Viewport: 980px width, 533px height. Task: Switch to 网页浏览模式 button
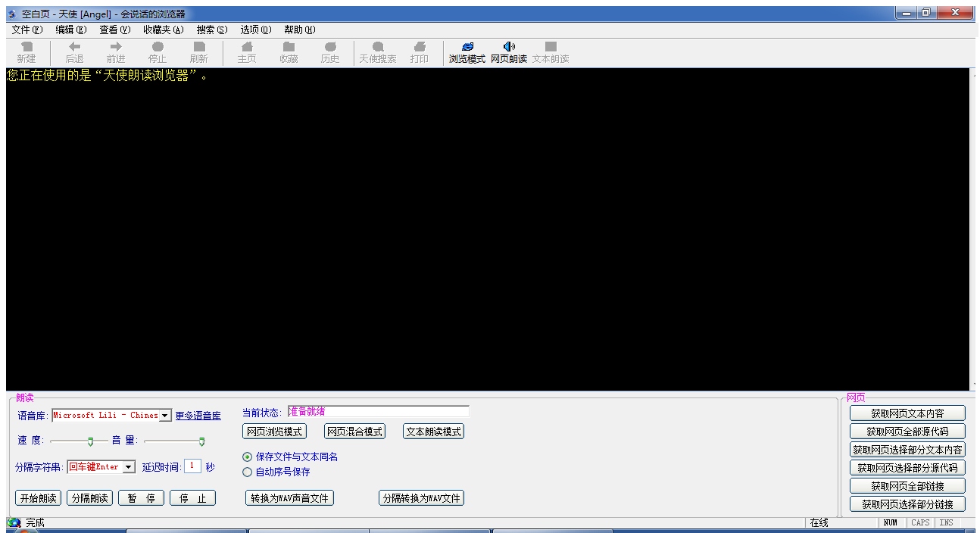coord(274,432)
